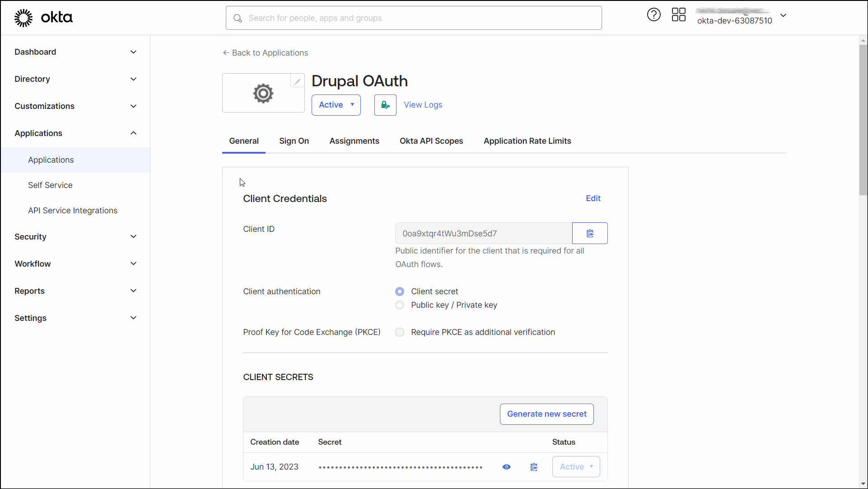Click the search magnifier in top bar
868x489 pixels.
tap(238, 18)
